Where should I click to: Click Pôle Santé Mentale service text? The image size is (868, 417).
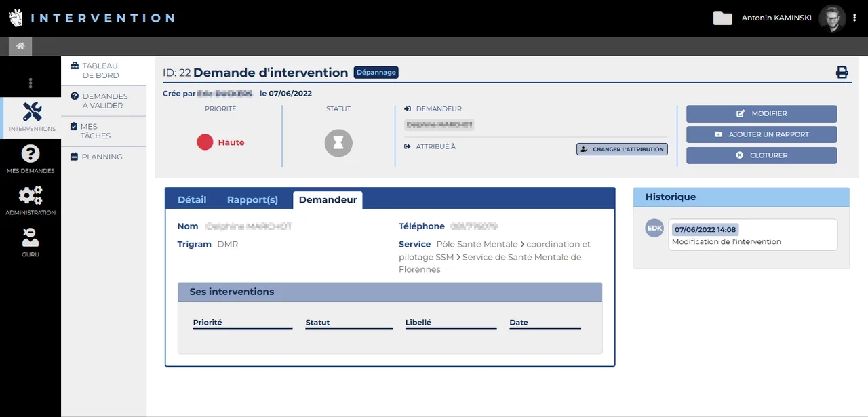tap(477, 244)
